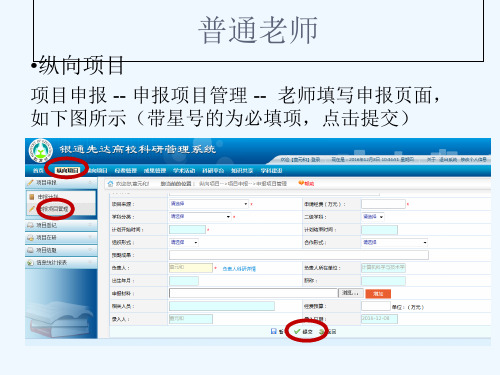Open the 组织形式 dropdown
500x375 pixels.
[x=184, y=242]
